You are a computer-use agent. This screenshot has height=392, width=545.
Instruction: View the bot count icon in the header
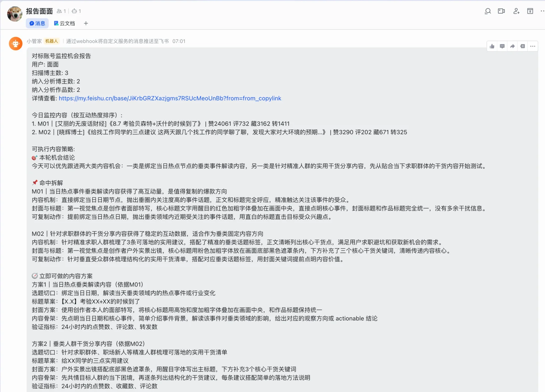[x=74, y=11]
